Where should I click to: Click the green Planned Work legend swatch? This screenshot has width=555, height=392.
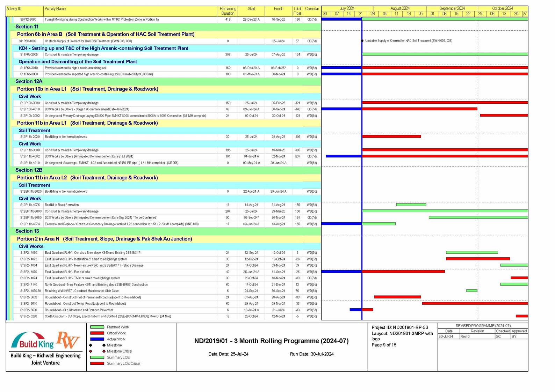point(97,327)
